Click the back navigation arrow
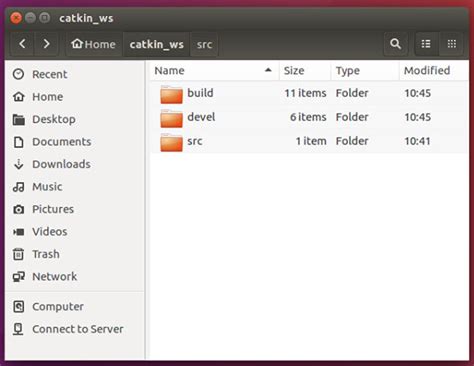Viewport: 474px width, 366px height. coord(22,44)
